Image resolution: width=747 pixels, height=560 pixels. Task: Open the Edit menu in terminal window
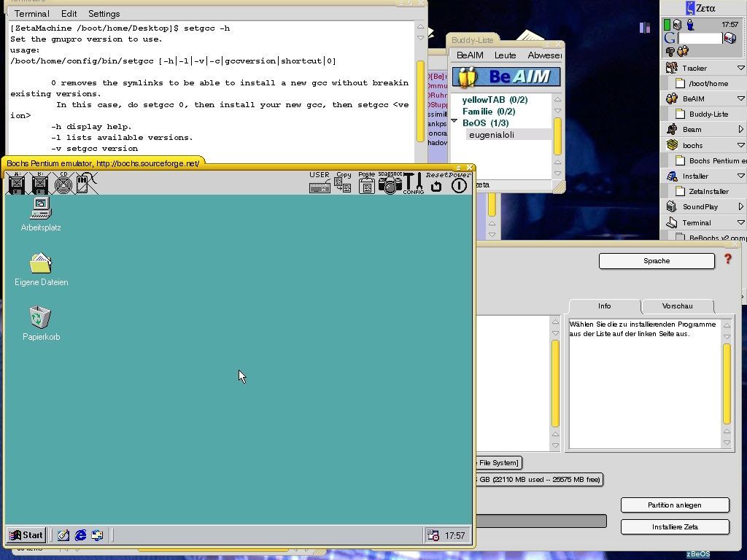coord(69,13)
